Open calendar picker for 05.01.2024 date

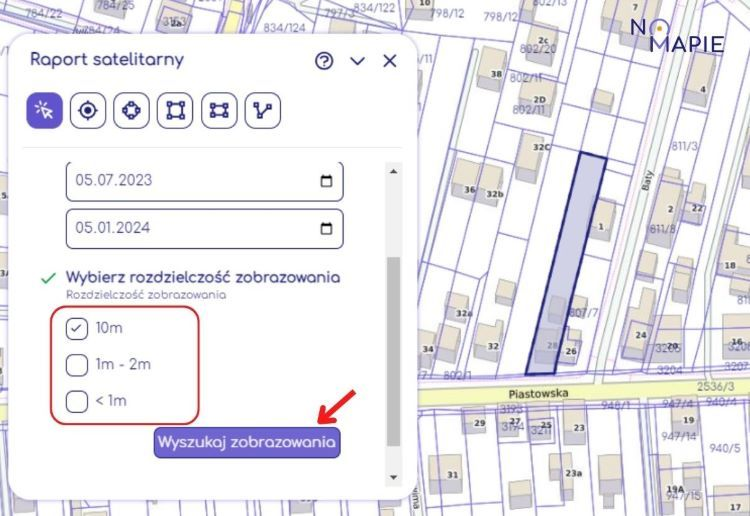(326, 228)
